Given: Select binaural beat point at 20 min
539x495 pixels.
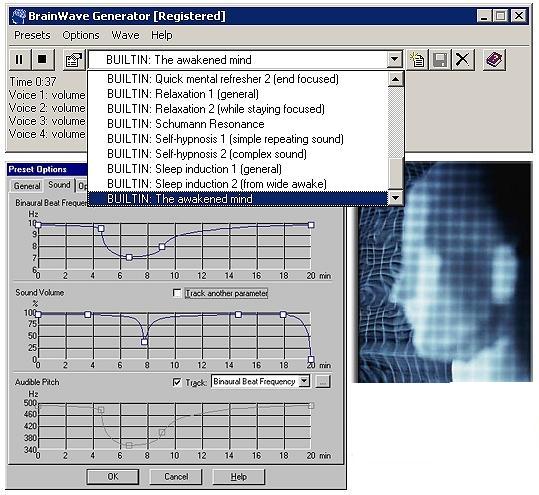Looking at the screenshot, I should point(311,225).
